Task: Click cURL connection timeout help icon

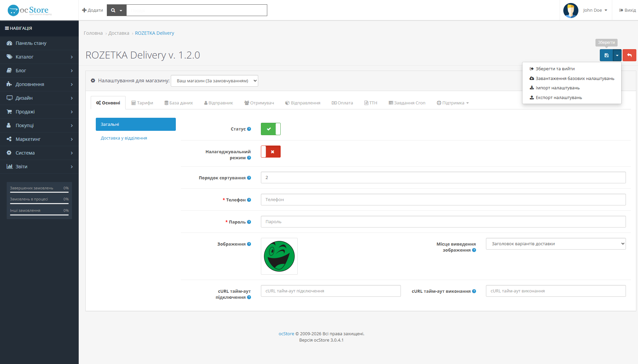Action: pos(249,297)
